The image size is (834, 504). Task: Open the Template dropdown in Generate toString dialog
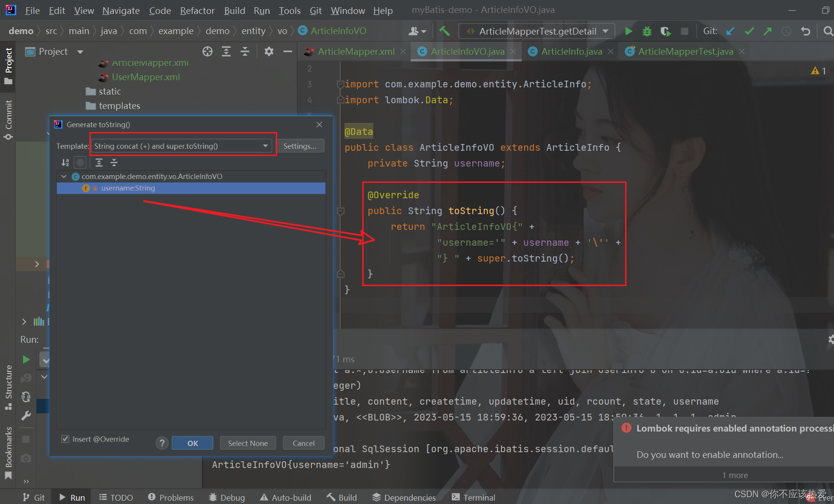point(265,146)
